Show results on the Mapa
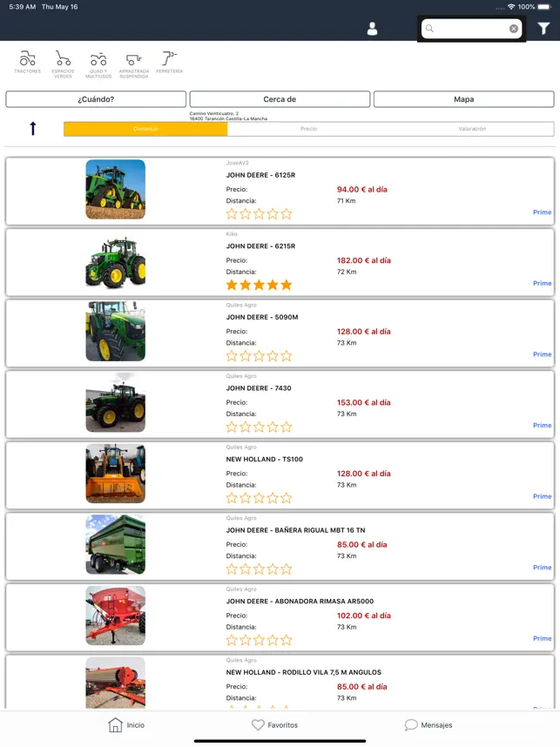 click(463, 99)
